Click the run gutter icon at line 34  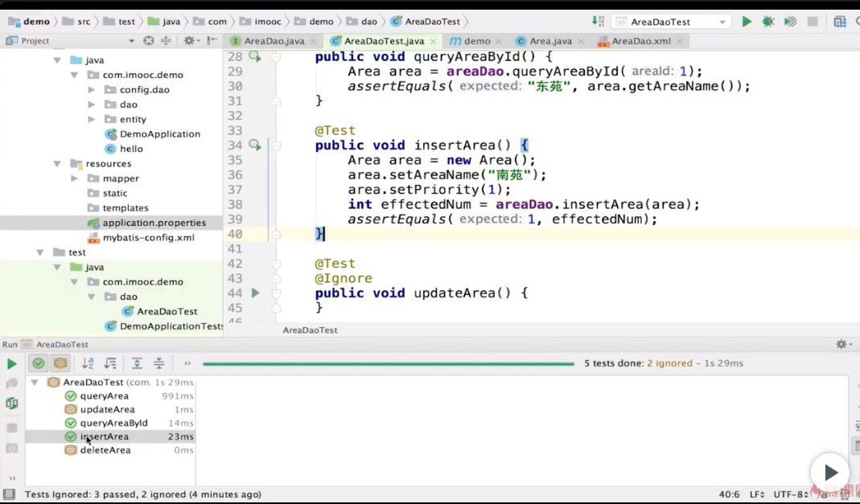click(255, 145)
